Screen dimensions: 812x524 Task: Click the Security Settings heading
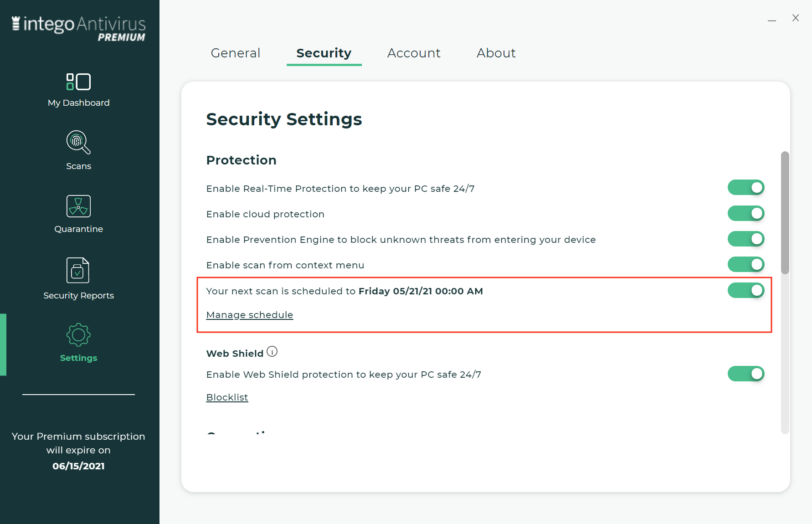[x=284, y=119]
